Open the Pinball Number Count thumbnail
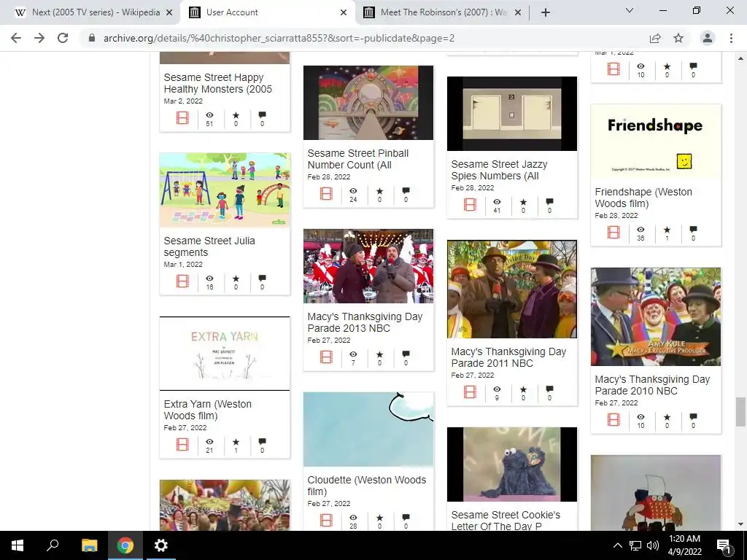 coord(368,103)
